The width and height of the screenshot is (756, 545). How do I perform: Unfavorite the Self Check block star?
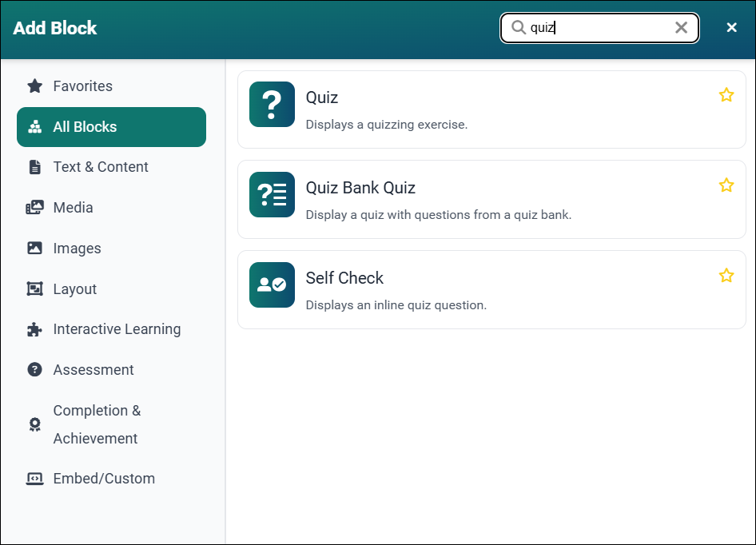point(726,275)
